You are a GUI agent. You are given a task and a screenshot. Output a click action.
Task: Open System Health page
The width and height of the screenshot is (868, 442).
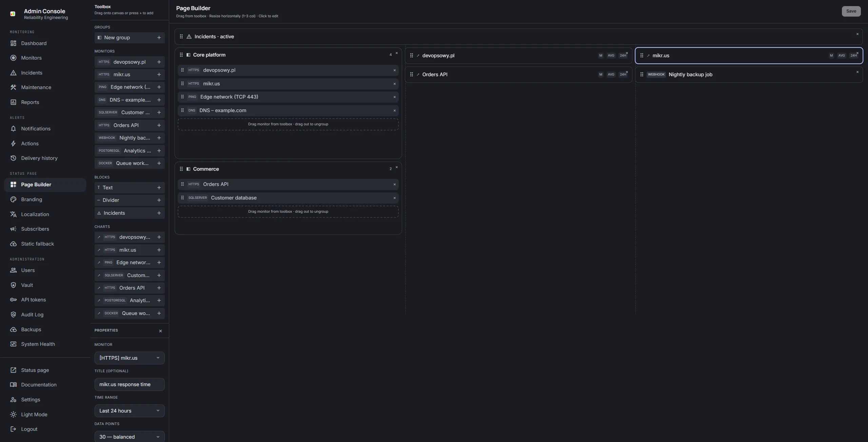45,344
